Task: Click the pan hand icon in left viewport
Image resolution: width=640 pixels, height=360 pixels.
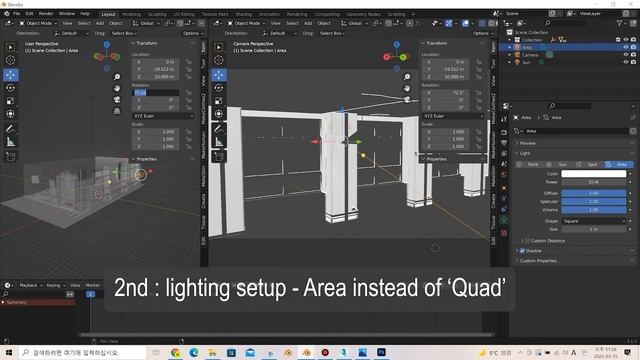Action: pos(117,88)
